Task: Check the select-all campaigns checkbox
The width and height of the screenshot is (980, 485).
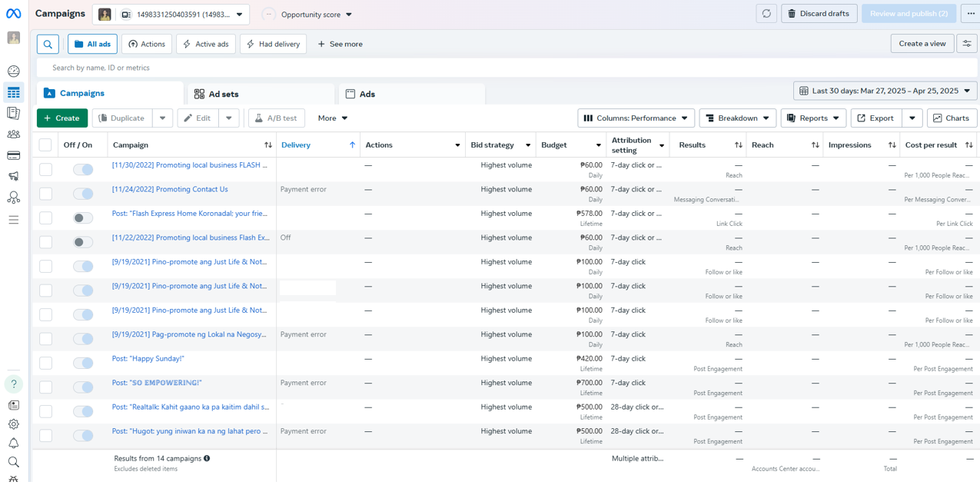Action: tap(45, 145)
